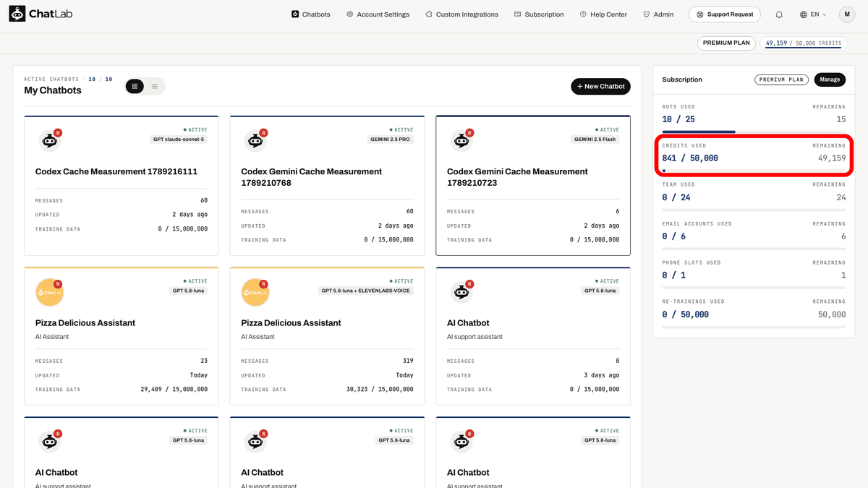Screen dimensions: 868x488
Task: Open the Subscription nav item
Action: (x=539, y=14)
